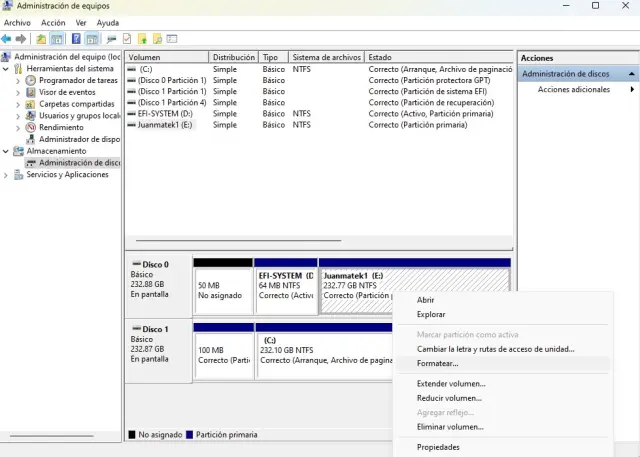Select the EFI-SYSTEM (D:) row in volume list

point(165,114)
